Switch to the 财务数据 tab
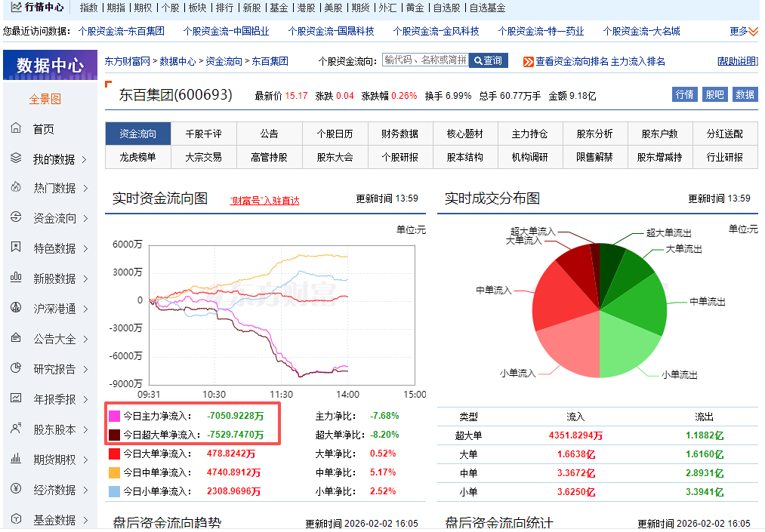 pyautogui.click(x=400, y=134)
